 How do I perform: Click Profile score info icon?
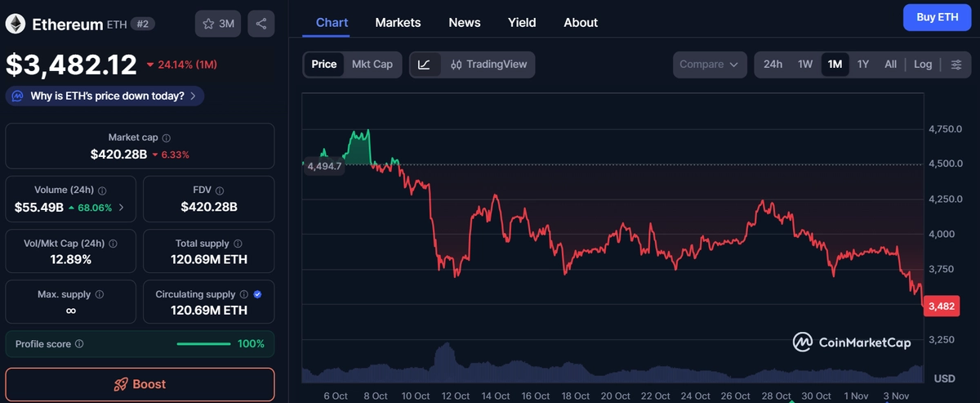(79, 344)
